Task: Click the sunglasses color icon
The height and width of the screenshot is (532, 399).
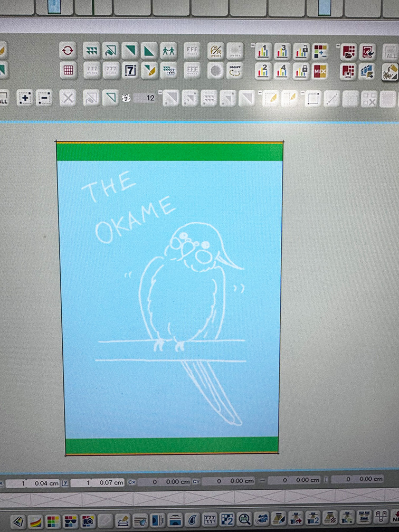Action: coord(71,521)
